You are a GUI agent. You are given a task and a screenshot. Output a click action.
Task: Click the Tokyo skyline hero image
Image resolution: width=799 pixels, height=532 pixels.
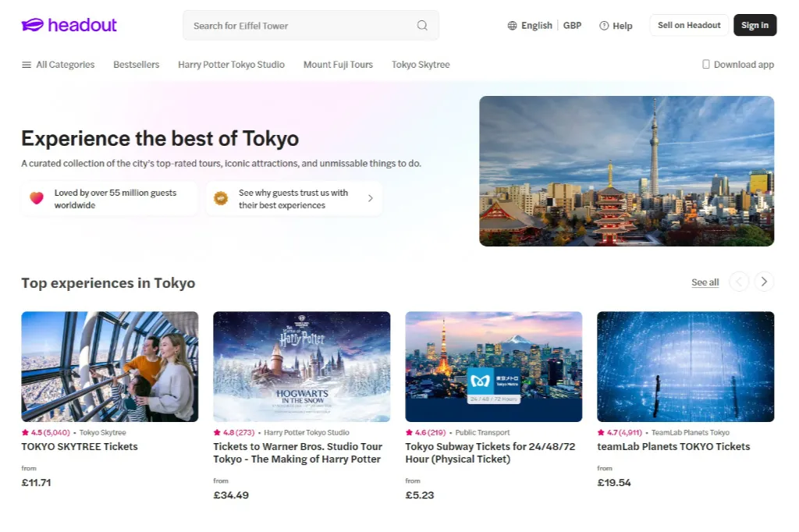[x=627, y=171]
